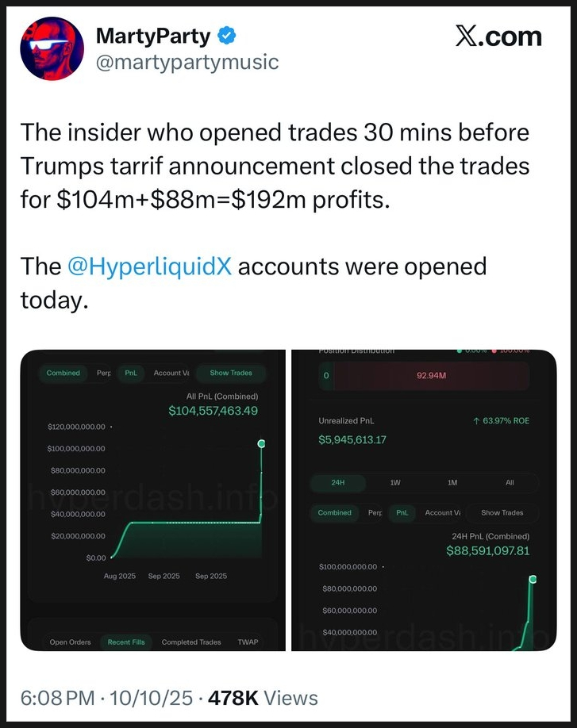Image resolution: width=577 pixels, height=728 pixels.
Task: Select PnL toggle in the left chart
Action: 130,373
